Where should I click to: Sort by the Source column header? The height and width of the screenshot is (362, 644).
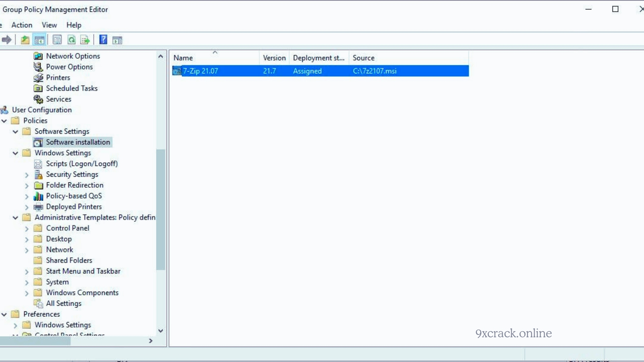tap(409, 58)
